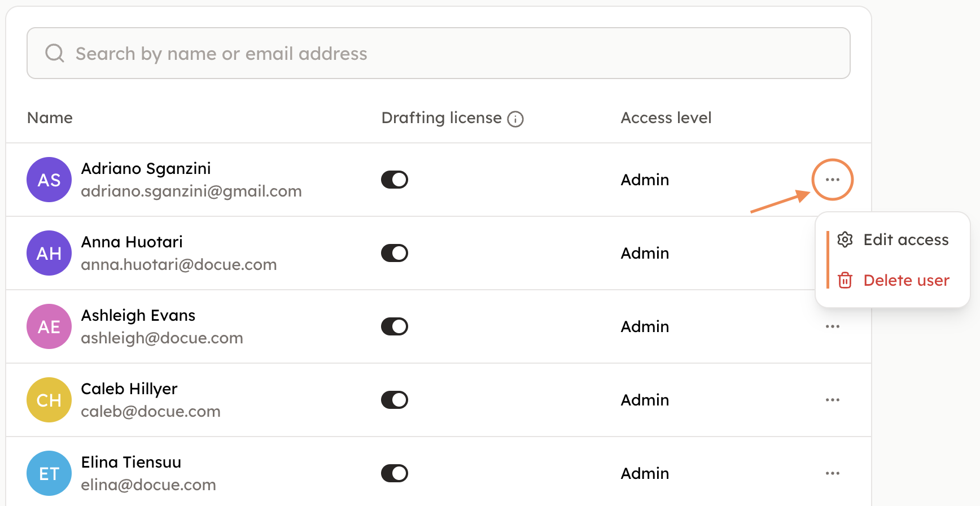This screenshot has width=980, height=506.
Task: Click the Drafting license info icon
Action: (515, 119)
